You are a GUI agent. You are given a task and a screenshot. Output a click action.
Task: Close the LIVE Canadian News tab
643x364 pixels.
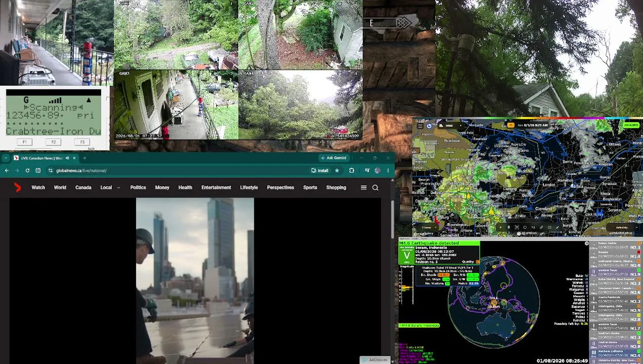[x=74, y=158]
